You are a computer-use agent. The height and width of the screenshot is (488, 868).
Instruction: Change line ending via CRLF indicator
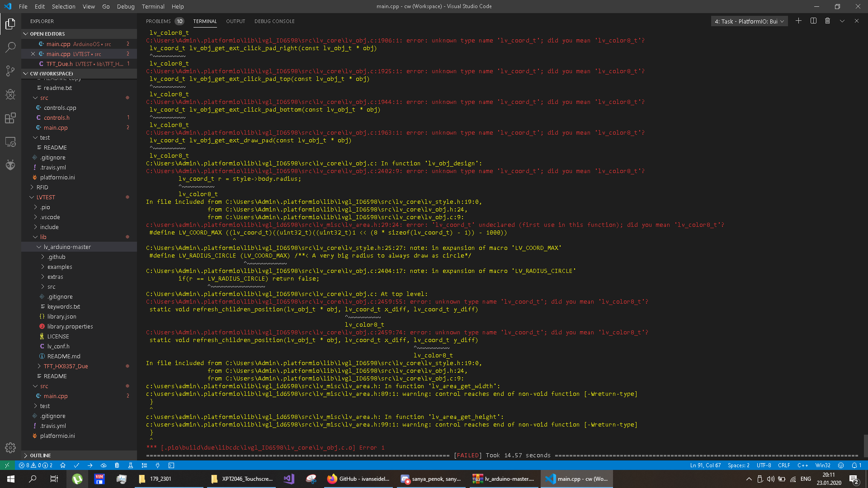(784, 465)
